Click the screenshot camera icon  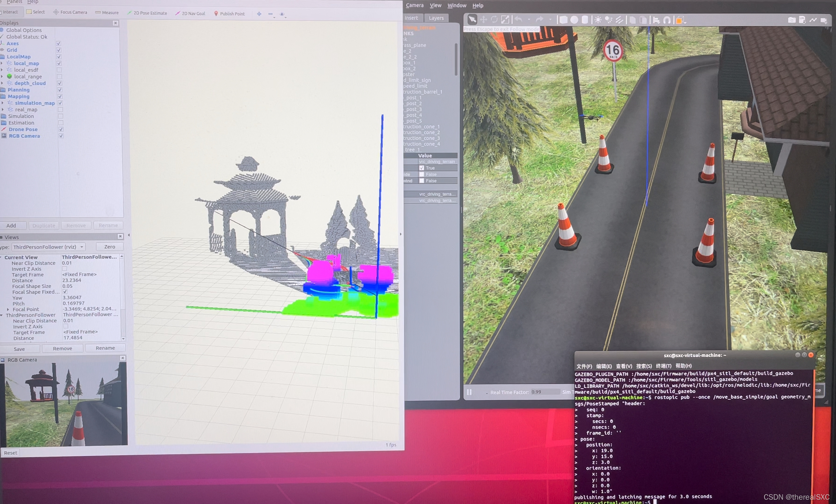pyautogui.click(x=791, y=20)
